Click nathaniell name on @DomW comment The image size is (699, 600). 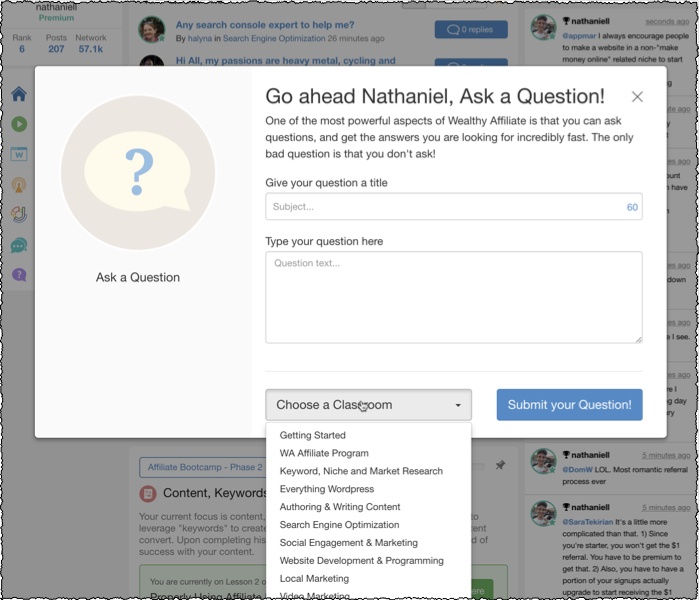(x=590, y=455)
